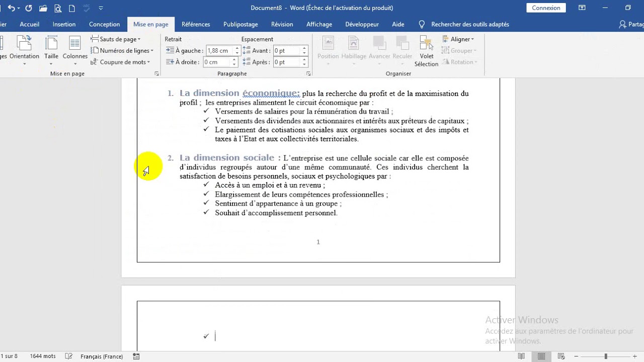Image resolution: width=644 pixels, height=362 pixels.
Task: Click the heading 'La dimension sociale :'
Action: (230, 158)
